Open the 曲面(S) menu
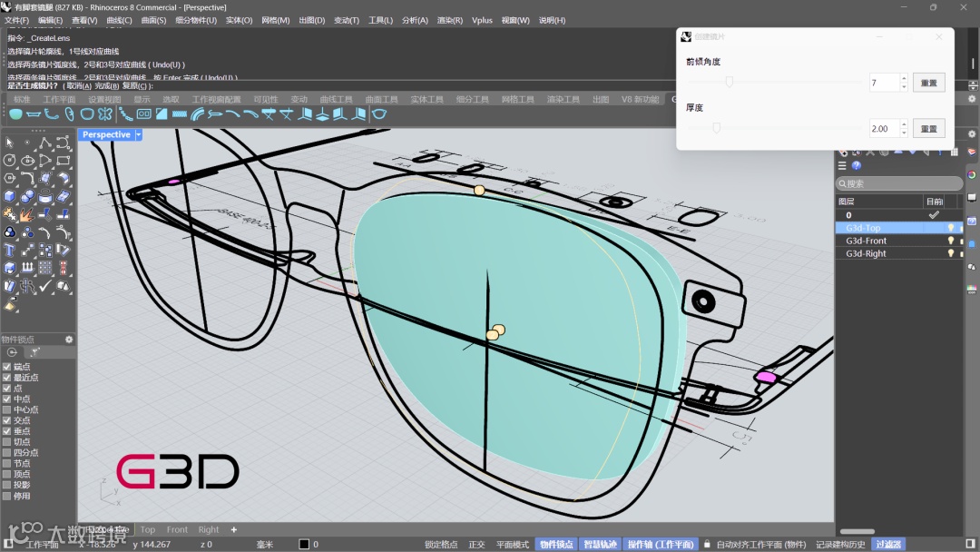The width and height of the screenshot is (980, 552). coord(154,20)
